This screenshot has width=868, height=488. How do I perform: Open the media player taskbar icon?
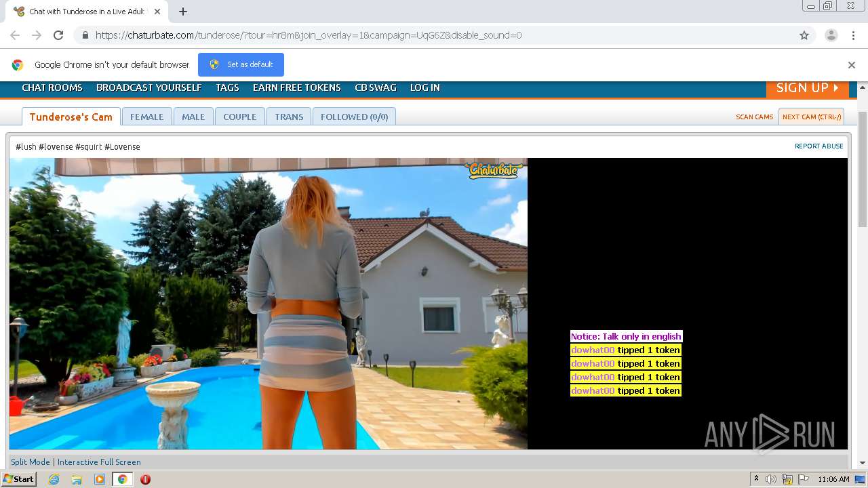[x=100, y=479]
